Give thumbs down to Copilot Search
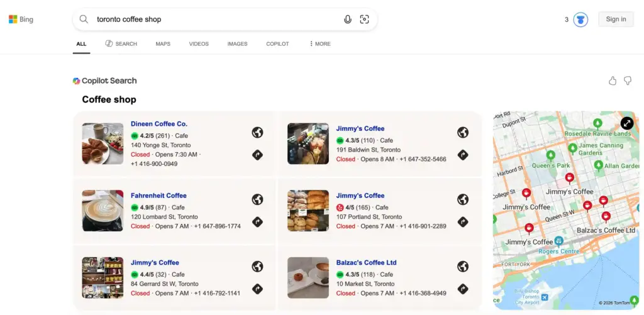 [x=628, y=80]
